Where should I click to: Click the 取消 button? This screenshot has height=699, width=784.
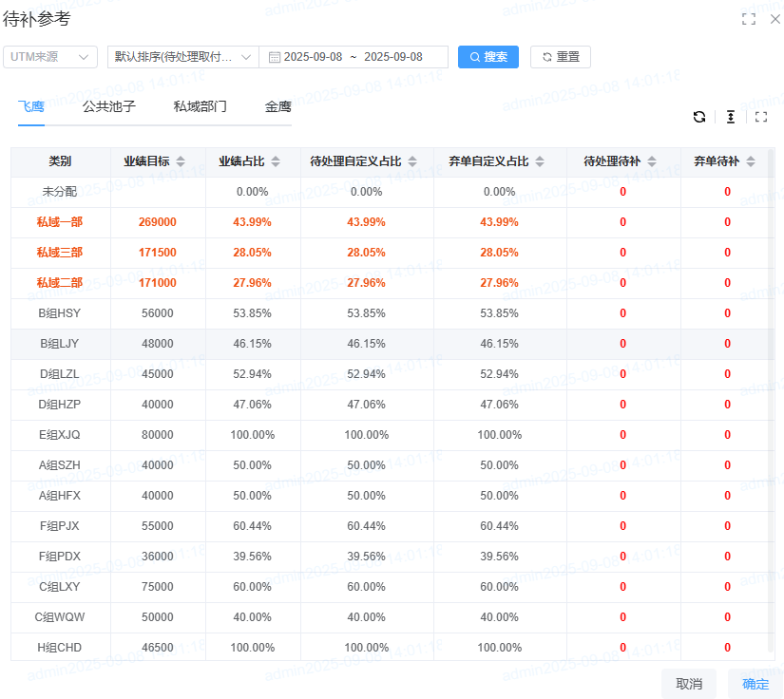point(689,684)
